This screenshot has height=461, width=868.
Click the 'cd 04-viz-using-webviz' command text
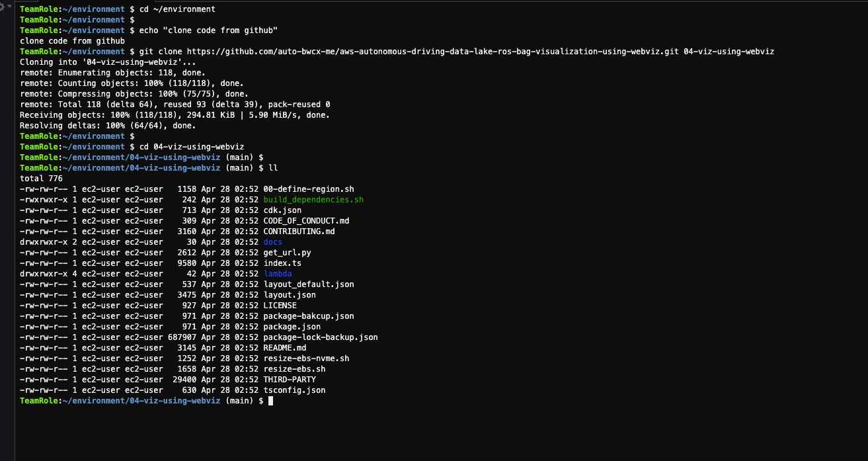pyautogui.click(x=192, y=147)
